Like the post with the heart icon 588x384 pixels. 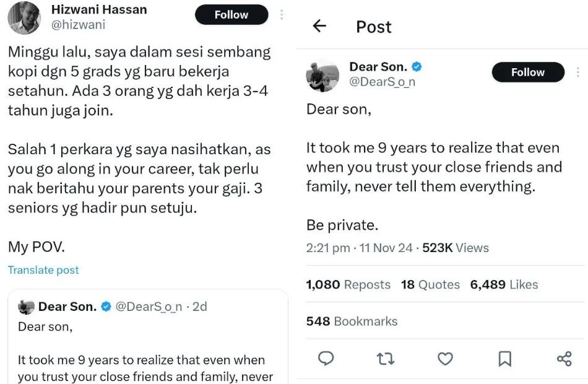(445, 359)
